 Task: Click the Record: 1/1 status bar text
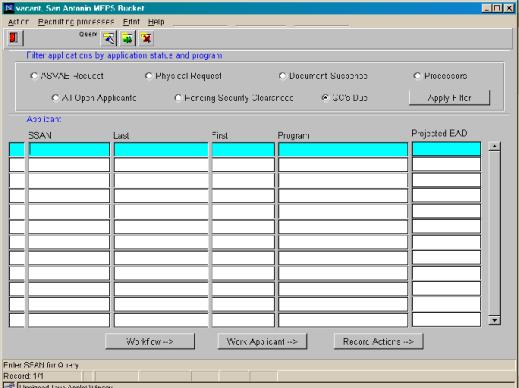coord(23,376)
